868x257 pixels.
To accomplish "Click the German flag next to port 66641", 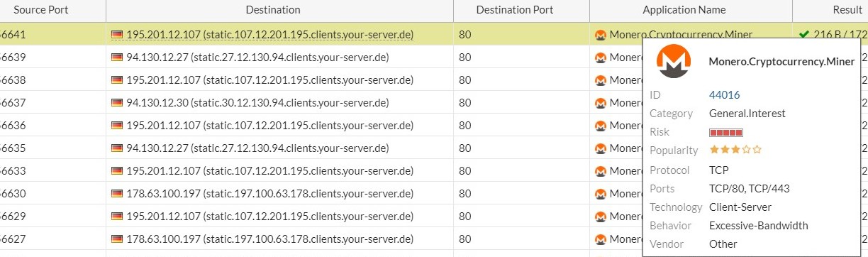I will [x=117, y=35].
